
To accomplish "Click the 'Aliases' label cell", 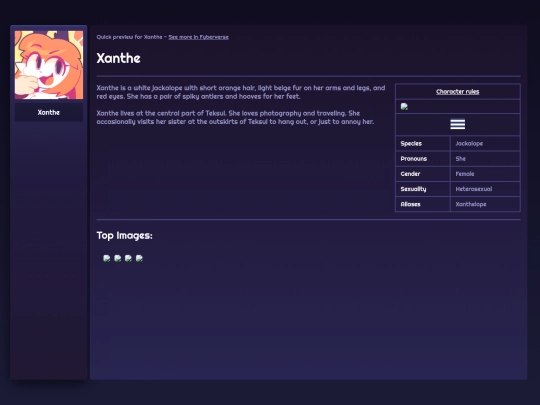I will point(423,204).
